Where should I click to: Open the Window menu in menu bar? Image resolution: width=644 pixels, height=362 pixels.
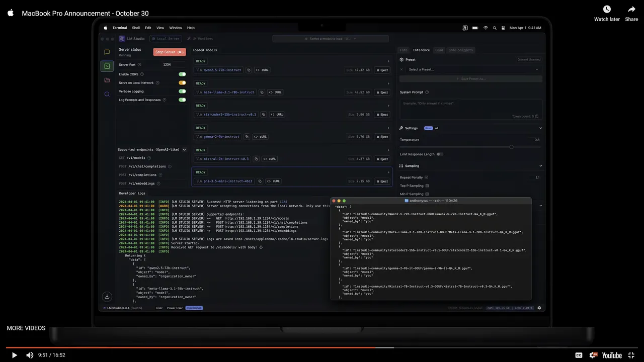tap(176, 28)
